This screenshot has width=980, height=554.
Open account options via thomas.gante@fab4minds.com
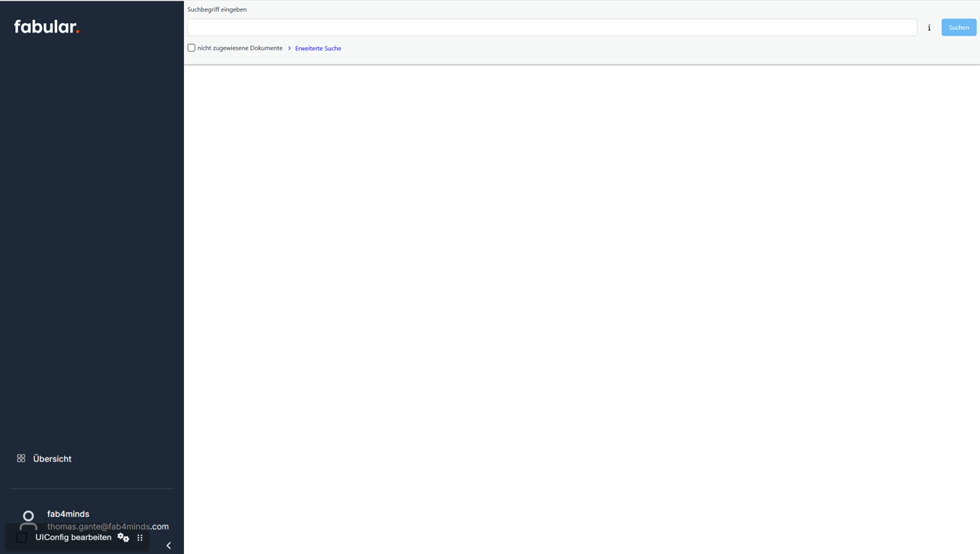(107, 526)
